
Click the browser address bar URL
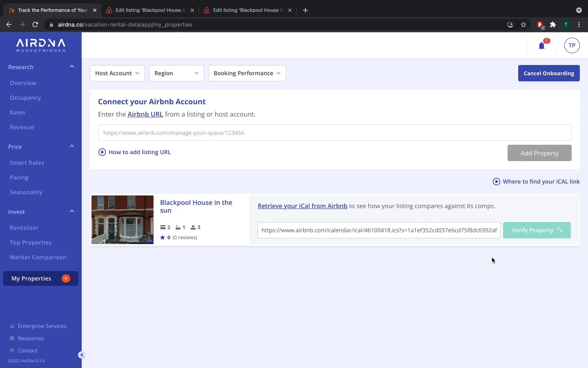pos(125,25)
